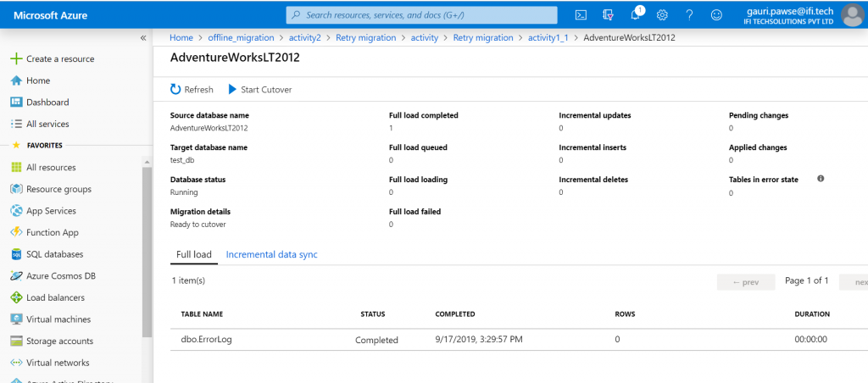Go to Home in the breadcrumb
868x383 pixels.
(x=181, y=37)
